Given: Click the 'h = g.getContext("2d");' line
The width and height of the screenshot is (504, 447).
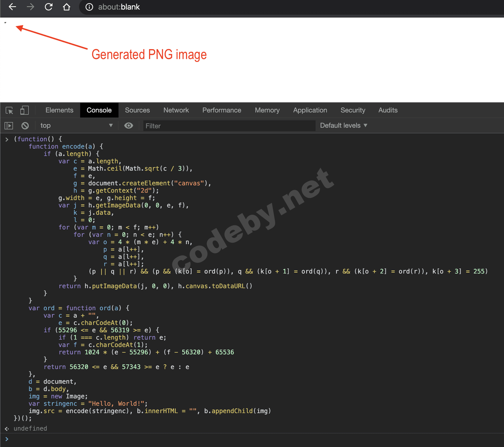Looking at the screenshot, I should click(x=116, y=190).
